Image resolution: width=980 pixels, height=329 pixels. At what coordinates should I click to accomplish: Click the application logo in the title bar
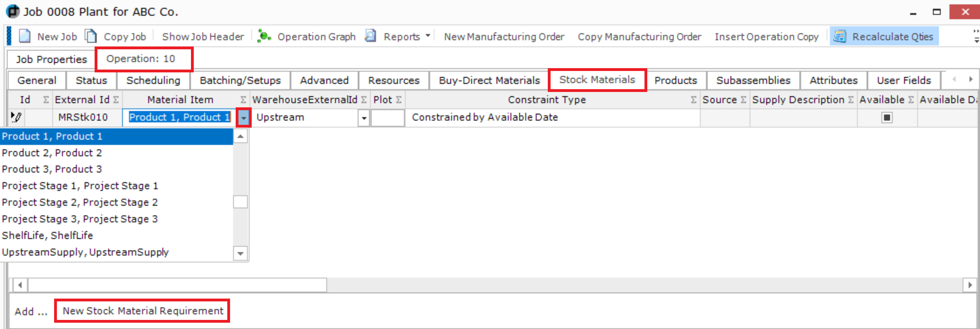point(13,12)
